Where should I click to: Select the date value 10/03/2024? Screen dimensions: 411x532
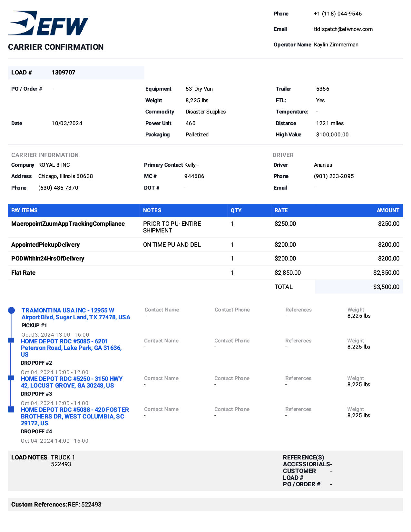click(67, 123)
